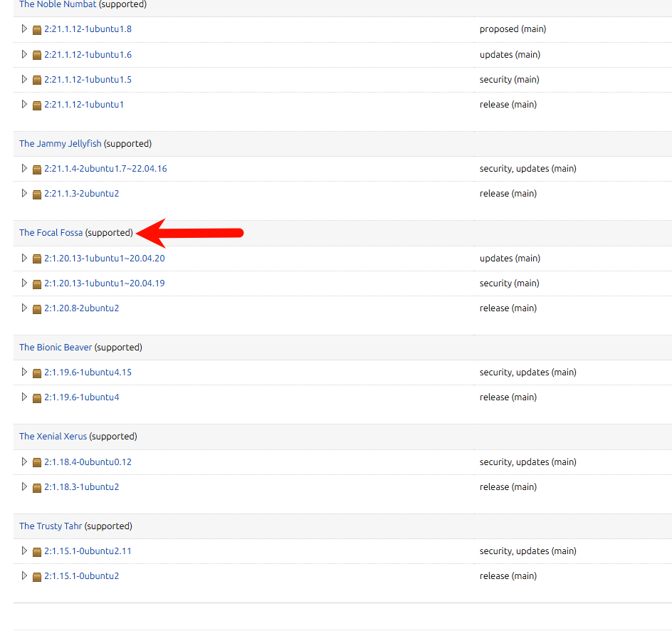
Task: Click package icon beside 2:1.20.8-2ubuntu2
Action: click(37, 309)
